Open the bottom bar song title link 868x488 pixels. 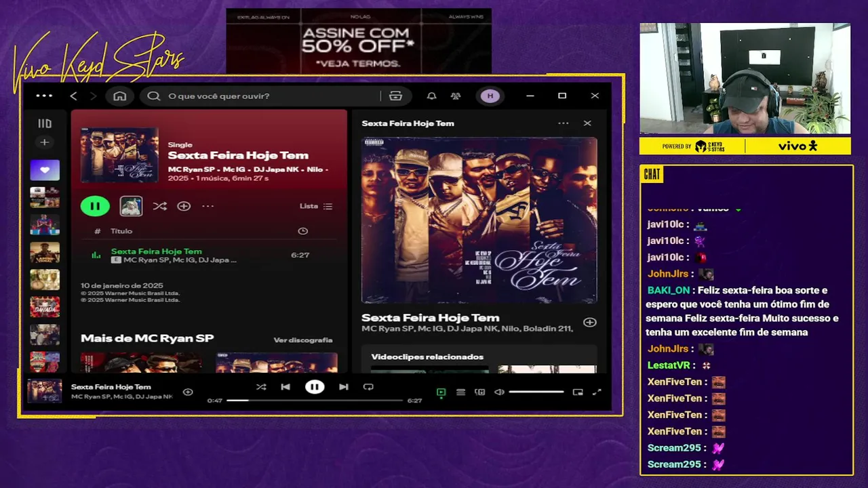pos(111,387)
